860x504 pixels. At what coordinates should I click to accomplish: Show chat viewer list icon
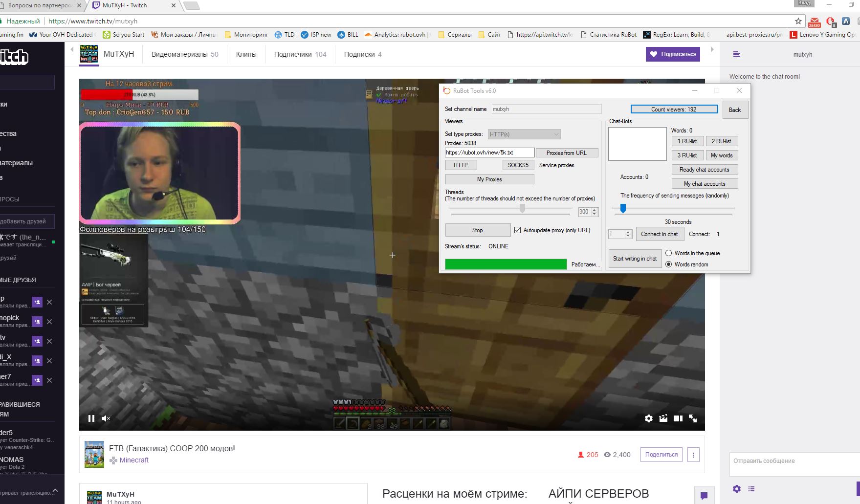751,489
